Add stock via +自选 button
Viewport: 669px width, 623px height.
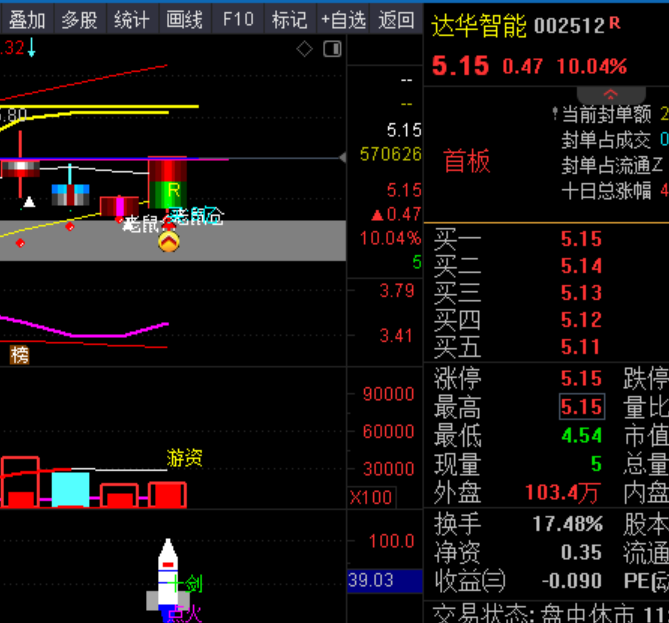(343, 20)
